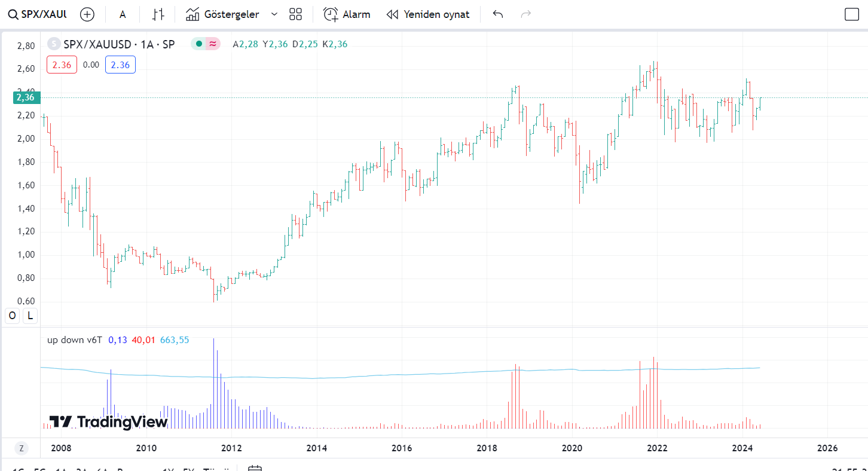868x471 pixels.
Task: Click the layout square icon at top right
Action: tap(851, 14)
